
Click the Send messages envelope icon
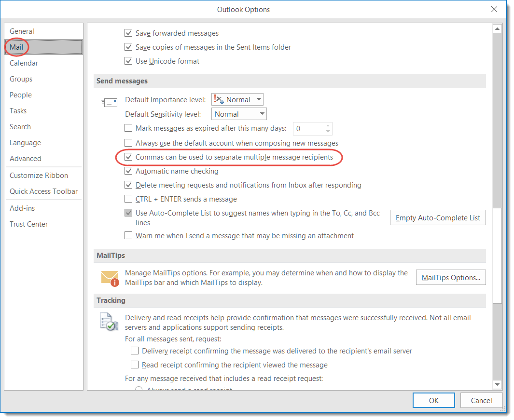[110, 102]
